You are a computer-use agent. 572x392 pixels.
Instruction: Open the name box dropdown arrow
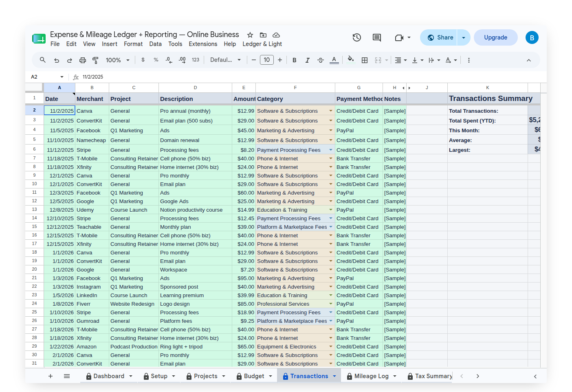pos(62,77)
